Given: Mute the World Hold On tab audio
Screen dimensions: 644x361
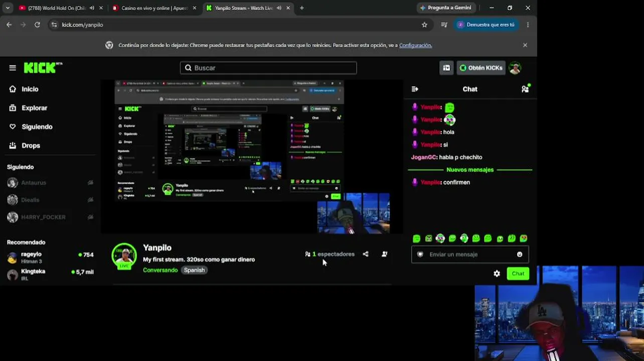Looking at the screenshot, I should 92,8.
